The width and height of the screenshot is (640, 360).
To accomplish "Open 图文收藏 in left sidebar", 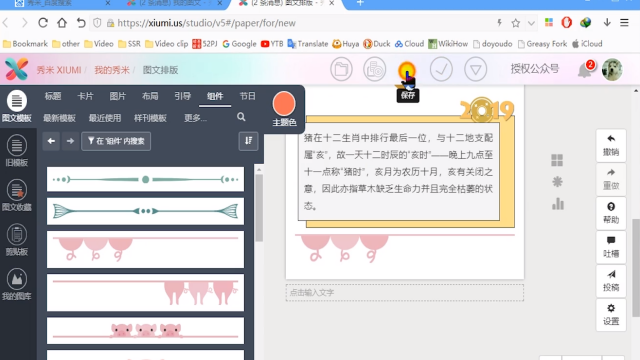I will pos(17,195).
